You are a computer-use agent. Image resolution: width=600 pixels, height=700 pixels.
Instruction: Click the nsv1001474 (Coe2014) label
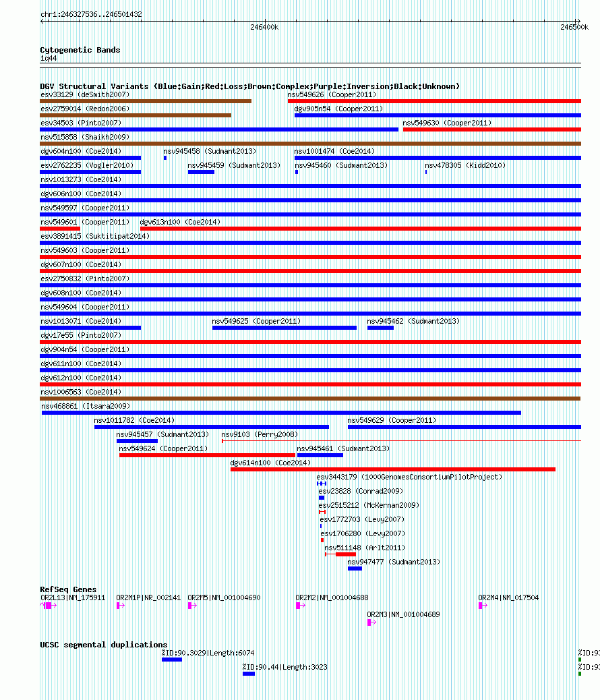click(x=334, y=151)
